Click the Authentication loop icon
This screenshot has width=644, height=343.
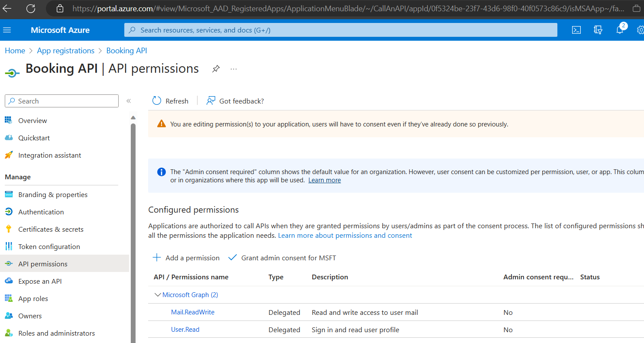coord(9,212)
